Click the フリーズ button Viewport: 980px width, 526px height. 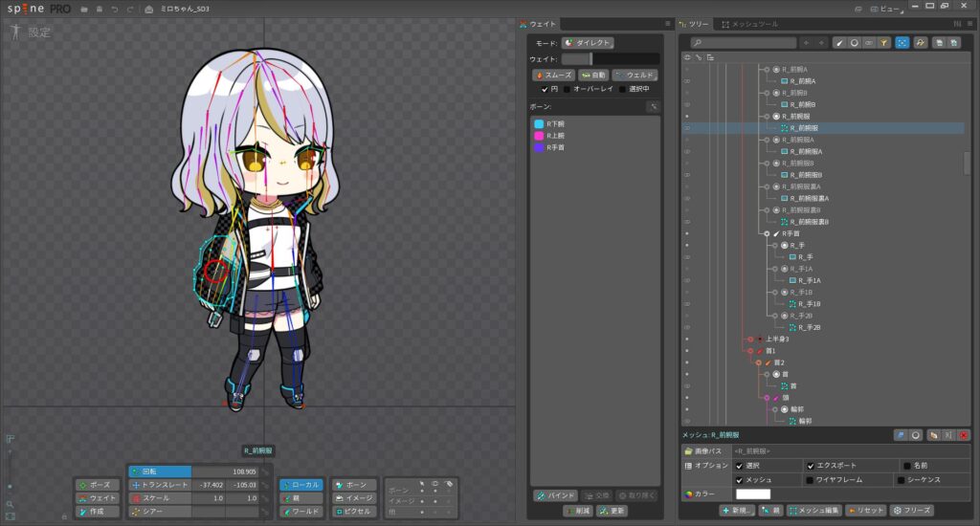point(912,511)
